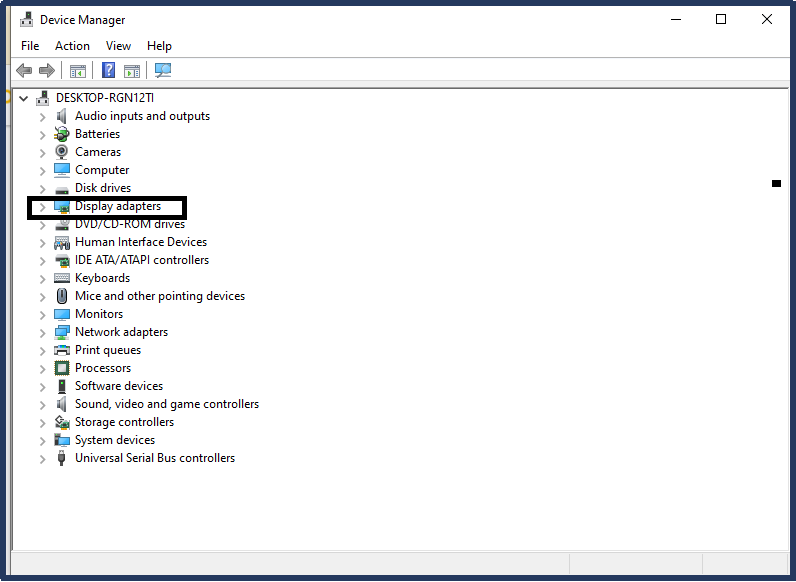Click the Human Interface Devices icon
The height and width of the screenshot is (582, 796).
click(x=61, y=243)
